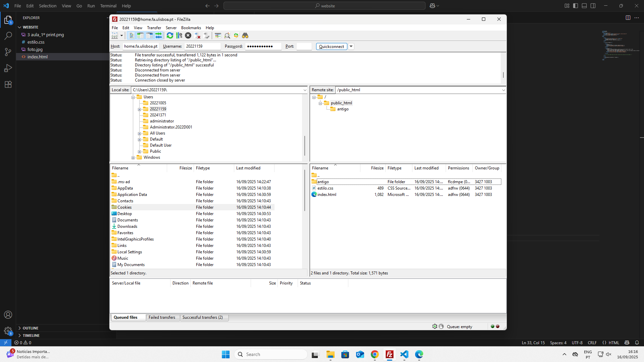The image size is (644, 362).
Task: Refresh the file and folder lists
Action: coord(170,36)
